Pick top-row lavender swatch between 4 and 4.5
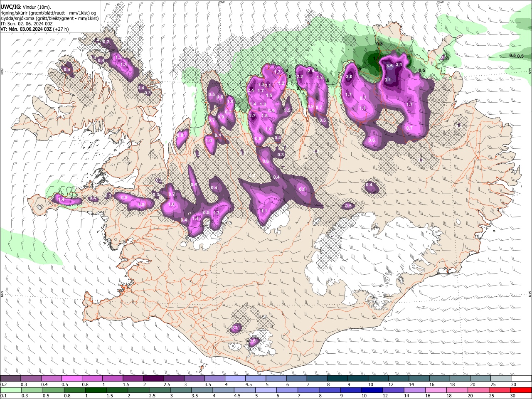 point(235,379)
